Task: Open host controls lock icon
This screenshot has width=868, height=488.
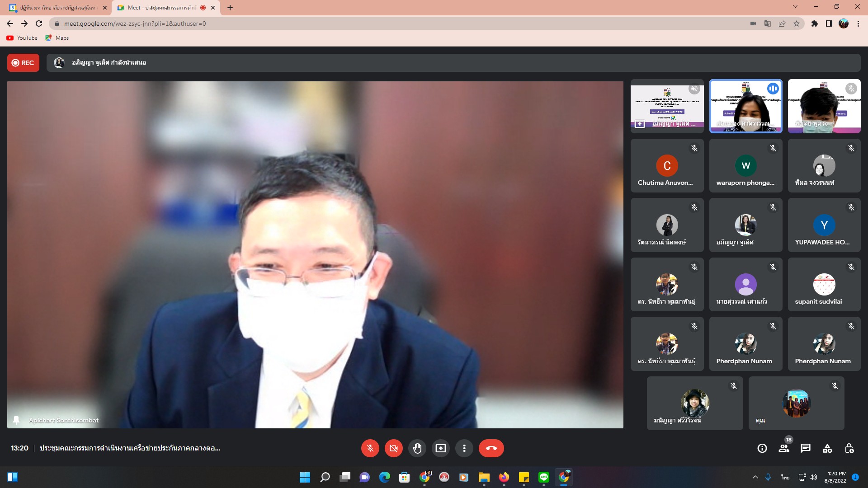Action: (x=849, y=448)
